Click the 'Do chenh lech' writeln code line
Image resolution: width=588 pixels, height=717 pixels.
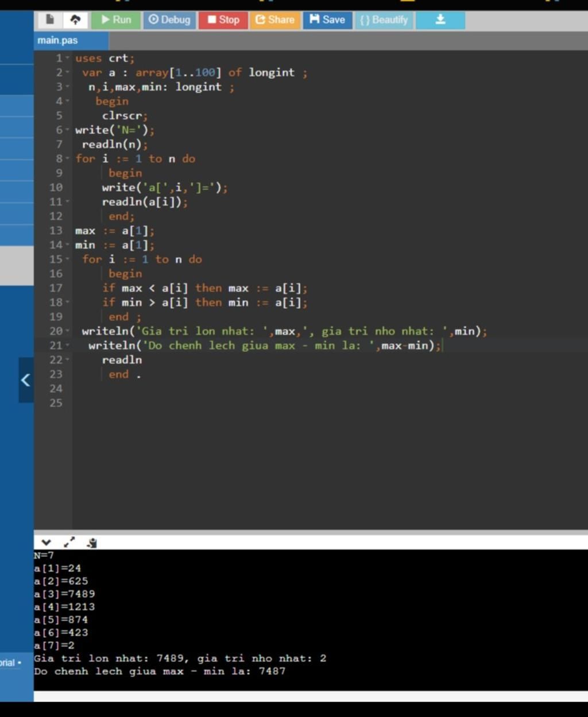click(x=265, y=346)
